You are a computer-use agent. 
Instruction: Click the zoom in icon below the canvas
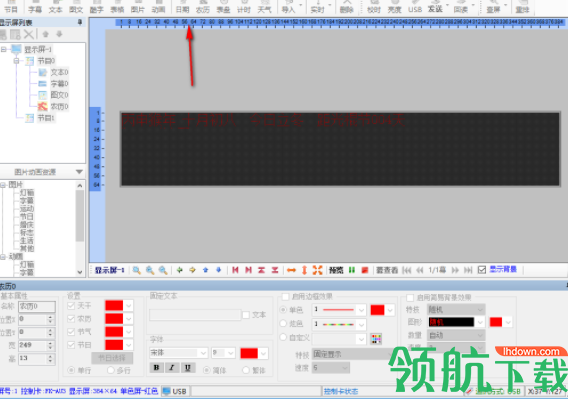tap(150, 270)
